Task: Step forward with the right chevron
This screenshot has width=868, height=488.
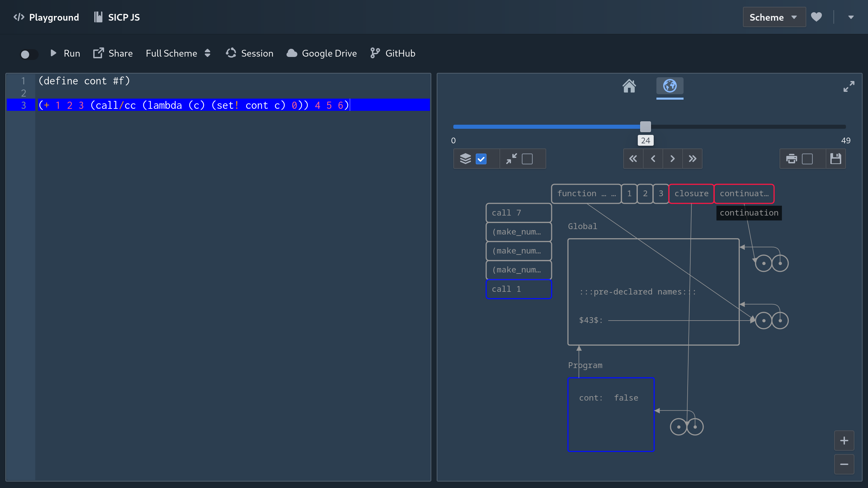Action: pos(673,159)
